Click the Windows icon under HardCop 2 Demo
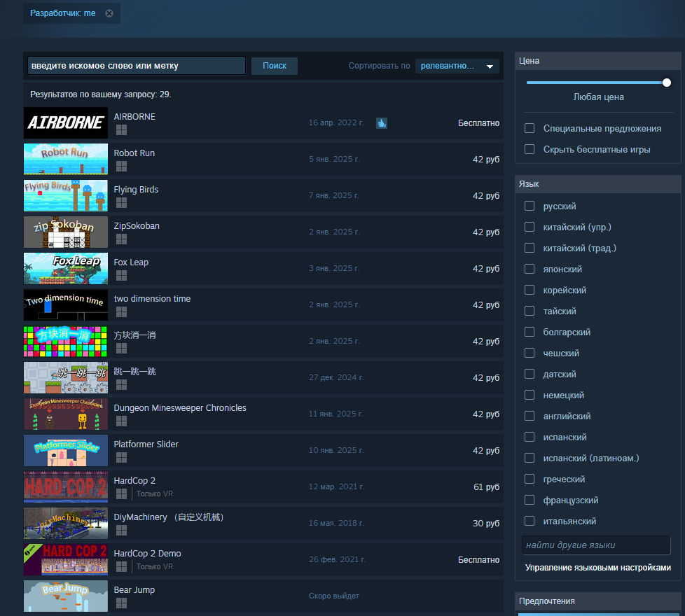The width and height of the screenshot is (685, 616). coord(121,567)
